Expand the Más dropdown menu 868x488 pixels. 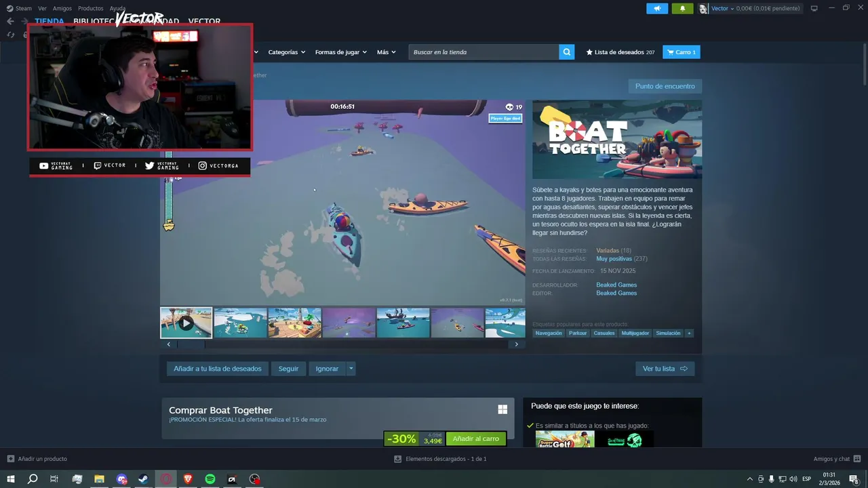pyautogui.click(x=387, y=52)
